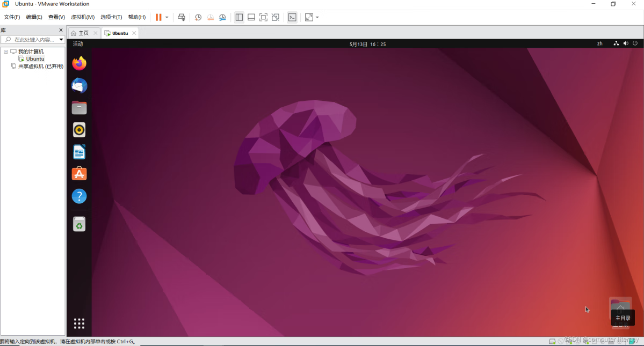The width and height of the screenshot is (644, 346).
Task: Pause the virtual machine with the orange pause button
Action: (x=158, y=17)
